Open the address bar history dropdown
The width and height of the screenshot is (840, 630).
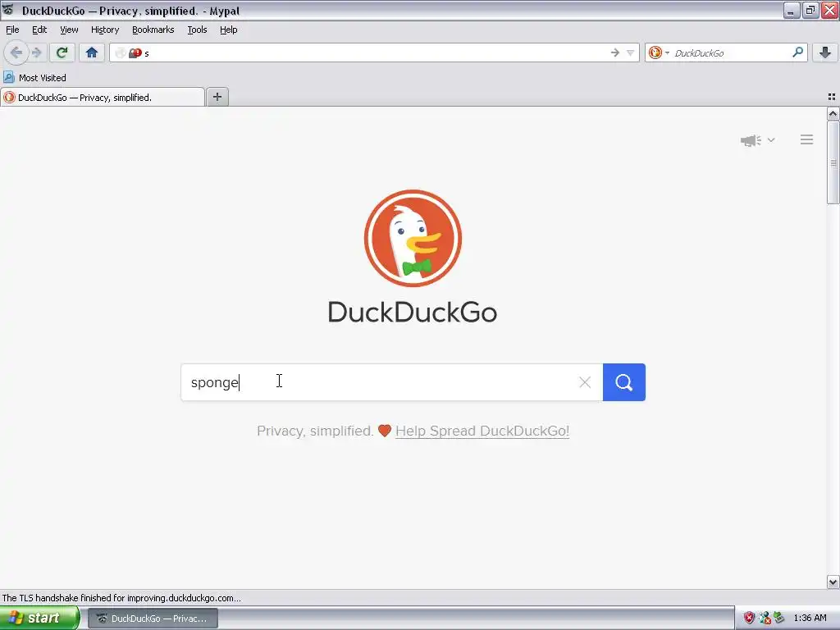[x=631, y=52]
